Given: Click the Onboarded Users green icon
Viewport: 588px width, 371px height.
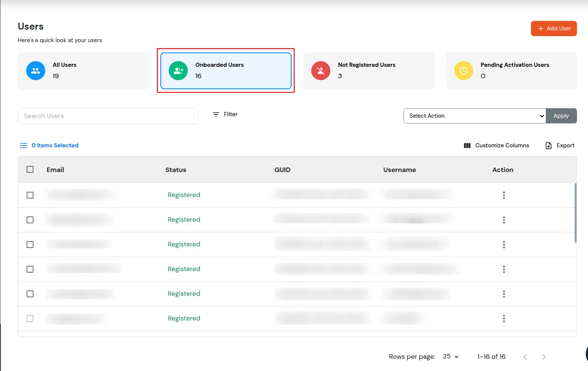Looking at the screenshot, I should [178, 71].
